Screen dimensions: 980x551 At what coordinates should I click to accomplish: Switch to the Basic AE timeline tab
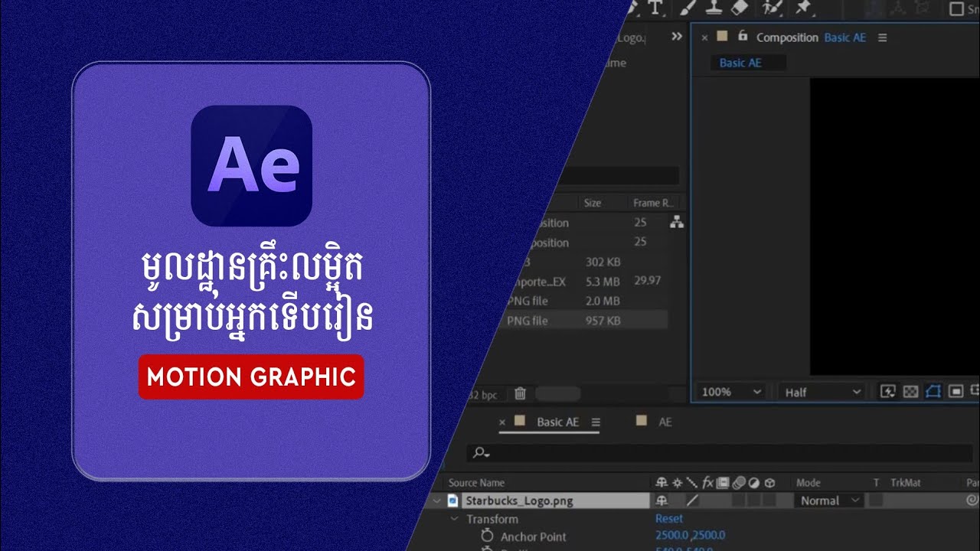557,422
